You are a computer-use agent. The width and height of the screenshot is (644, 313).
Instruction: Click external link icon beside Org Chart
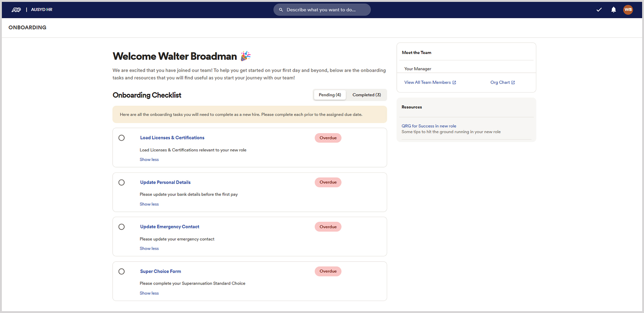pyautogui.click(x=513, y=82)
